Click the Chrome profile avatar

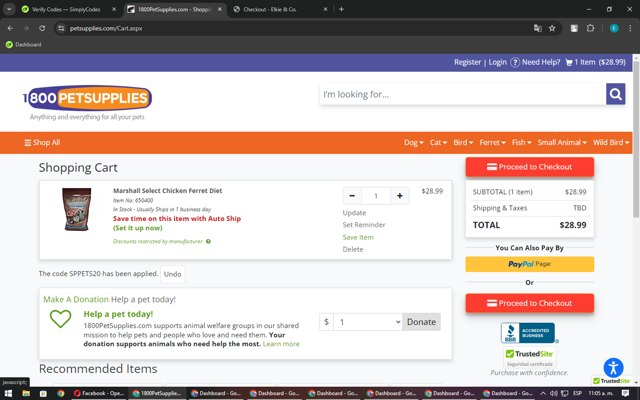pyautogui.click(x=614, y=28)
